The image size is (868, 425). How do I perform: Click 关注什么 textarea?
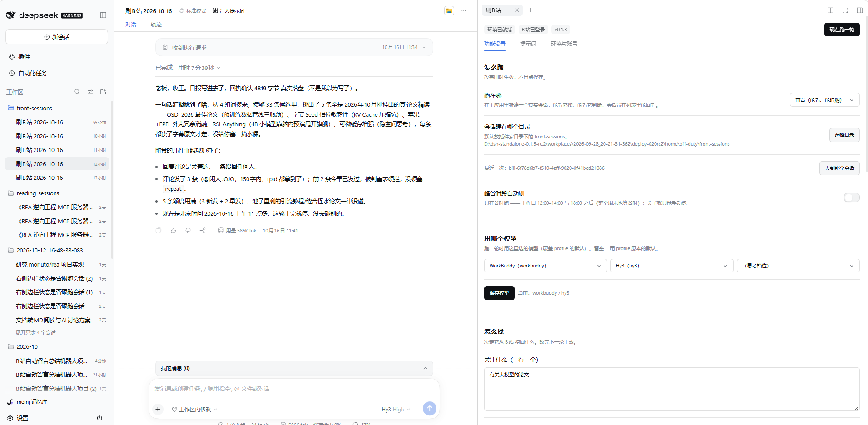[672, 389]
